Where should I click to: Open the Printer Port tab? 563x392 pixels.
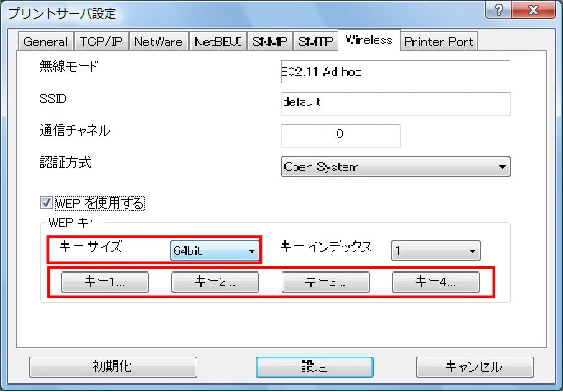[x=439, y=41]
